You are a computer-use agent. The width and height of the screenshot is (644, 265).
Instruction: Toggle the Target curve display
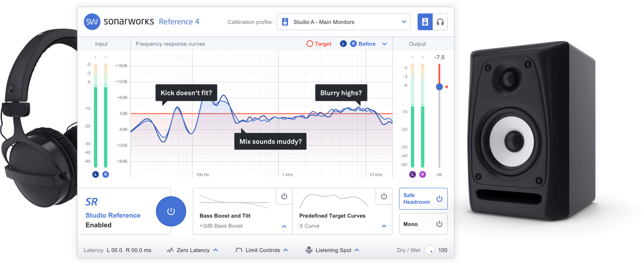[x=319, y=44]
